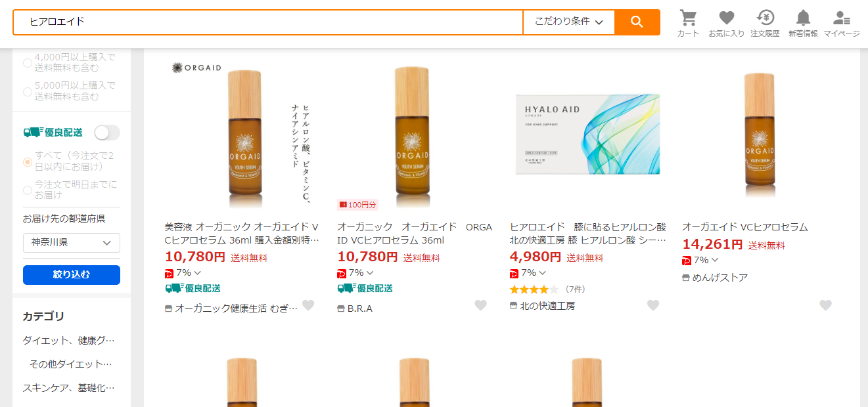This screenshot has width=868, height=407.
Task: Click the store icon beside 北の快適工房
Action: pyautogui.click(x=513, y=306)
